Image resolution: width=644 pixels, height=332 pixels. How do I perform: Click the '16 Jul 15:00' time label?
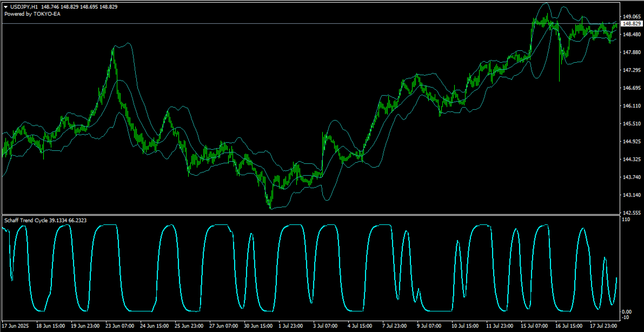click(569, 326)
